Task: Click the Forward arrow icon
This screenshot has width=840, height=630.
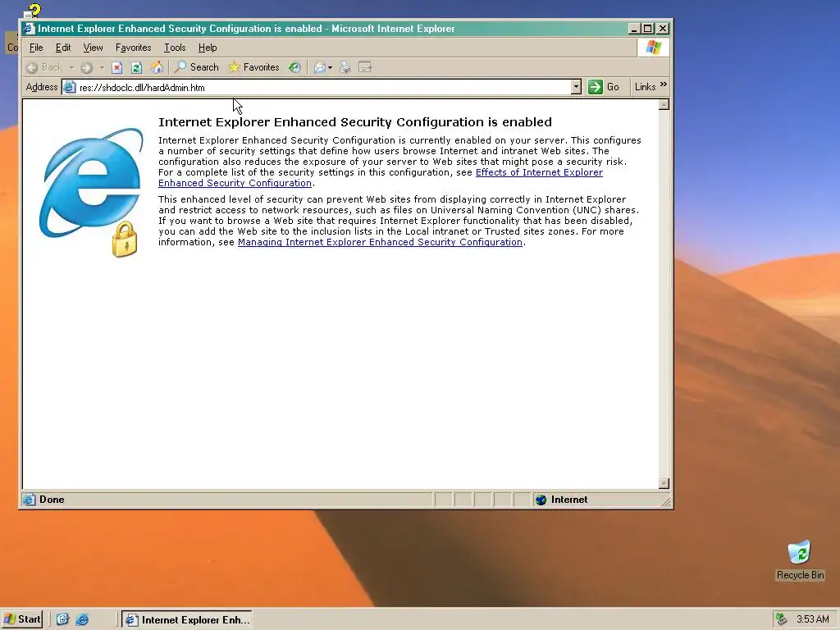Action: point(86,67)
